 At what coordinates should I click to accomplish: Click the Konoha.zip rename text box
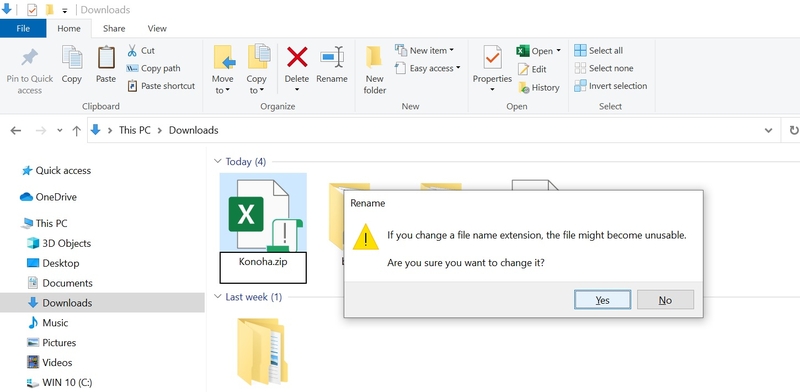(x=263, y=267)
